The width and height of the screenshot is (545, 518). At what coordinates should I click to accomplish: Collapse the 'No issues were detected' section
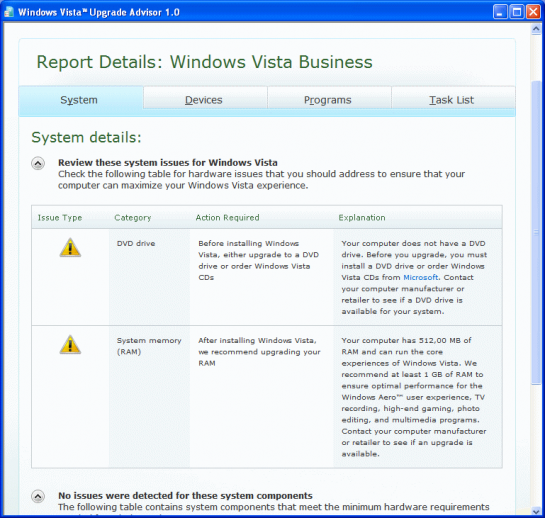[x=38, y=496]
